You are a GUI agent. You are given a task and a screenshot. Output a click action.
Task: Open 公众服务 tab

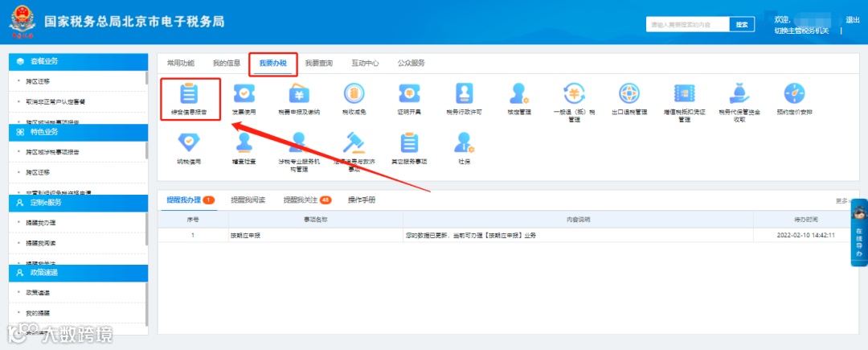(411, 63)
